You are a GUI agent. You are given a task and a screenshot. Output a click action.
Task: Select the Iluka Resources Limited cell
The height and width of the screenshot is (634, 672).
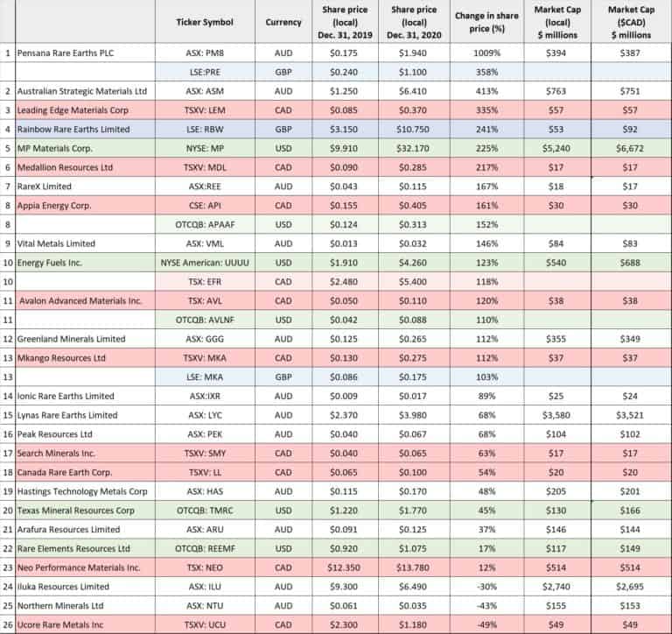tap(85, 587)
